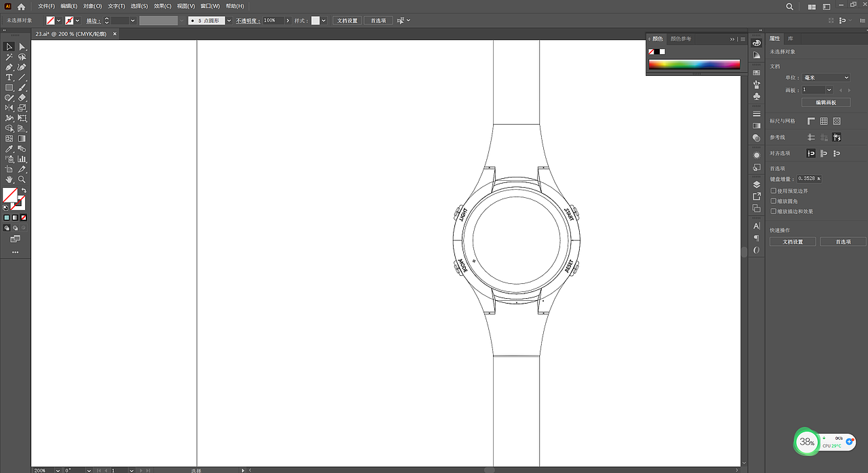The width and height of the screenshot is (868, 473).
Task: Select the Zoom tool
Action: (x=22, y=180)
